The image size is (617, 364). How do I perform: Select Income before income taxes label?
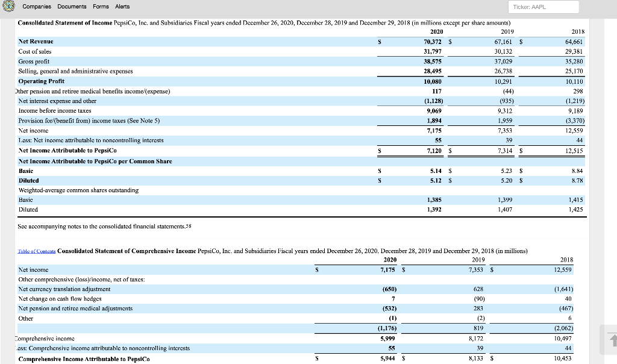coord(55,111)
